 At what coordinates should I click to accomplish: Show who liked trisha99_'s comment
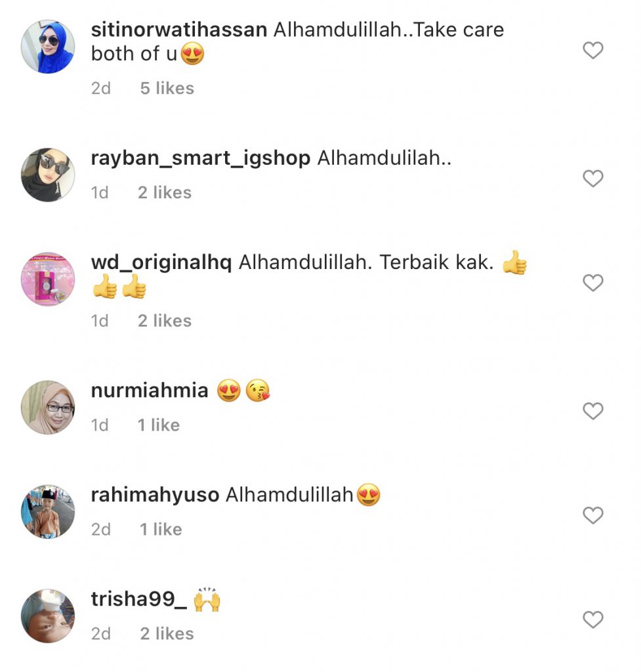(167, 633)
